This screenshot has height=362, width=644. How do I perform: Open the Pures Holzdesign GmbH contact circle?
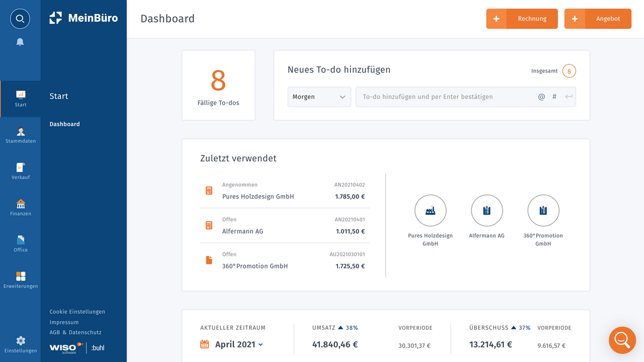[x=430, y=210]
